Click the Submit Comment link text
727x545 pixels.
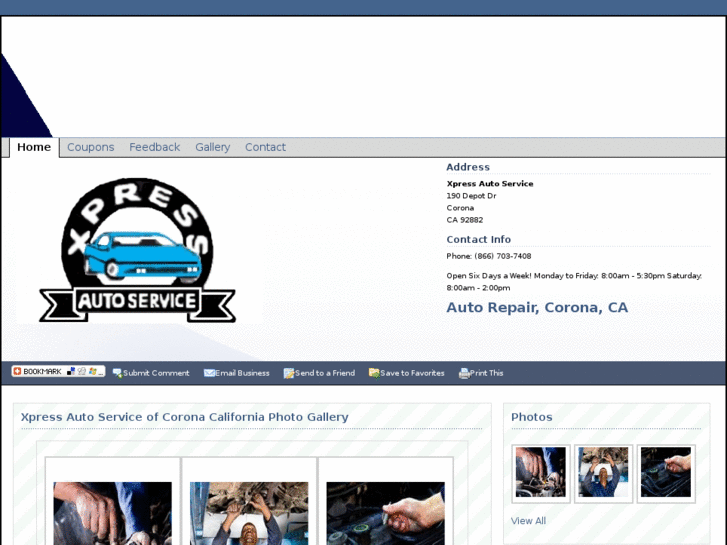(156, 373)
